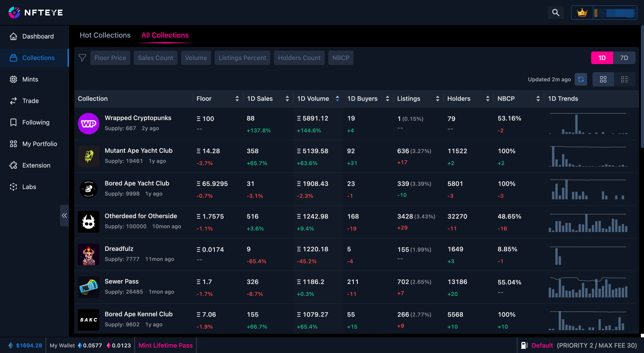
Task: Apply the Listings Percent filter
Action: tap(242, 58)
